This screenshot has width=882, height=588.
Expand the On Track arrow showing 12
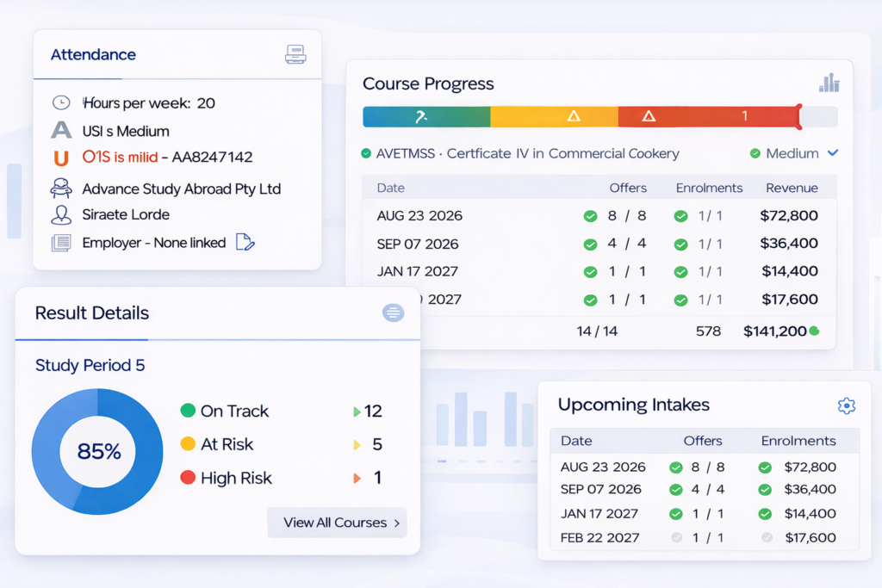click(x=357, y=412)
